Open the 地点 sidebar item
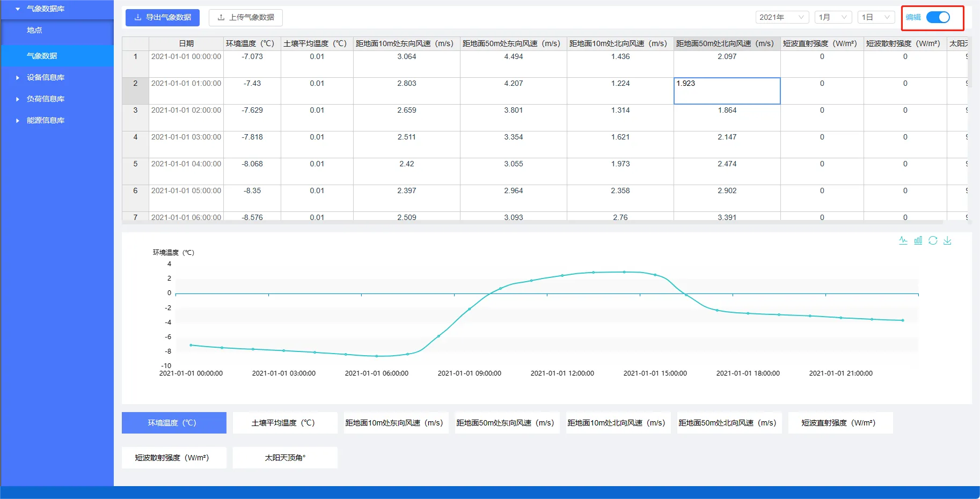The width and height of the screenshot is (980, 499). (x=57, y=30)
